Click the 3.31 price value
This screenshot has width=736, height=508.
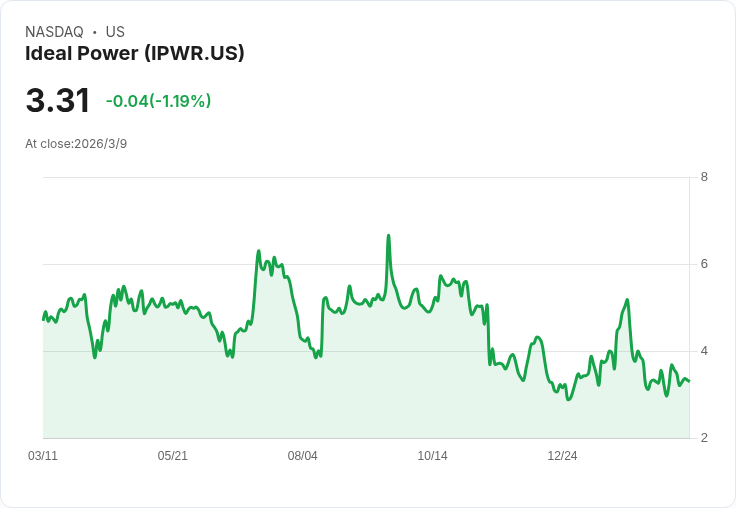tap(58, 100)
